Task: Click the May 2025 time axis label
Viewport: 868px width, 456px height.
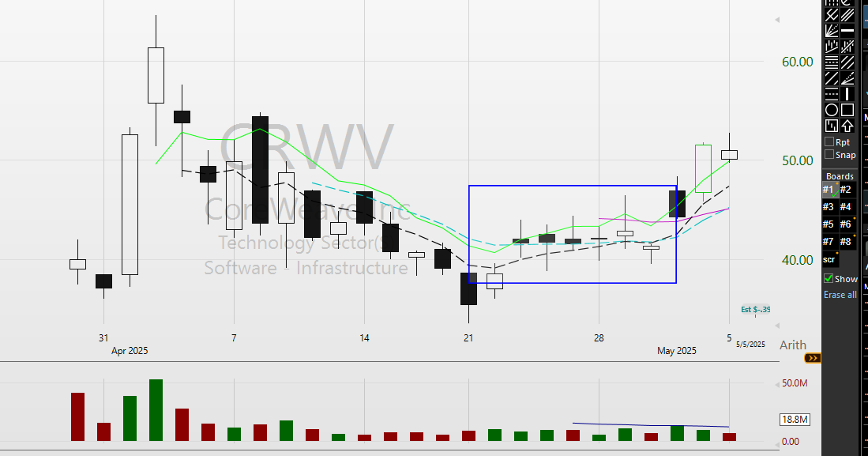Action: (676, 351)
